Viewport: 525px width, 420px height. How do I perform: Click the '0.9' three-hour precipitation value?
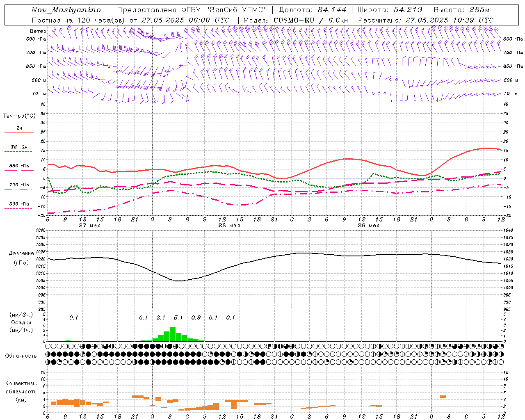pyautogui.click(x=196, y=318)
